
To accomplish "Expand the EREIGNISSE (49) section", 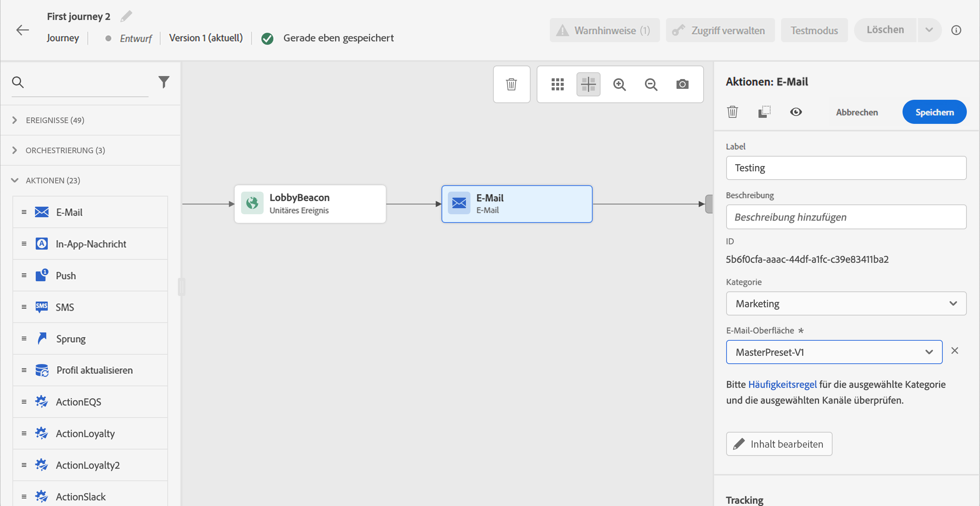I will (55, 120).
